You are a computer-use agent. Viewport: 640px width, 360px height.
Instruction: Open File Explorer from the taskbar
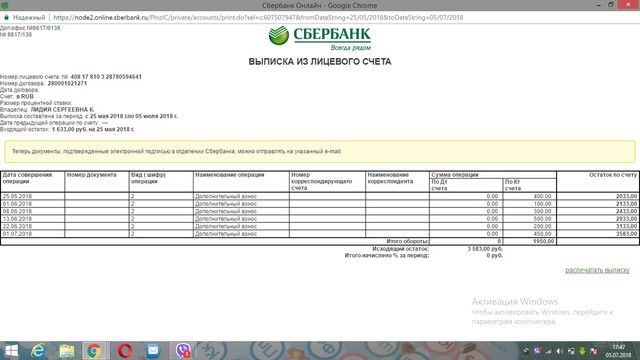point(67,351)
